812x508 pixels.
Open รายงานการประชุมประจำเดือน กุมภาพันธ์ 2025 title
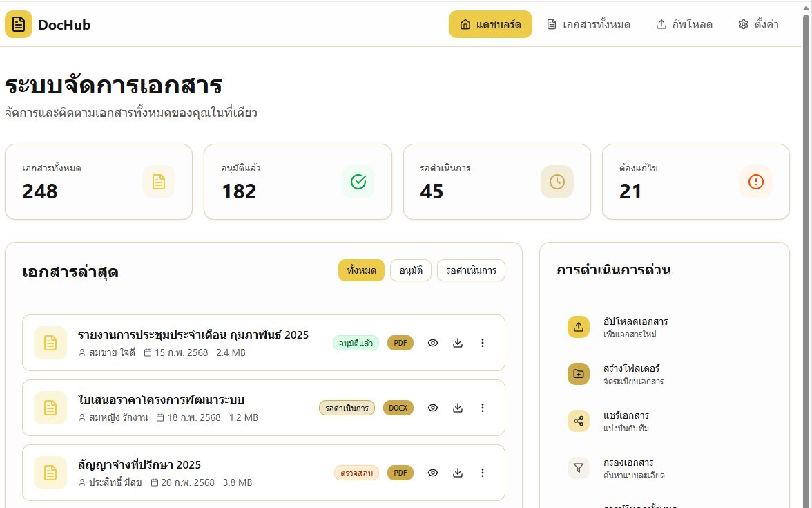pyautogui.click(x=193, y=335)
